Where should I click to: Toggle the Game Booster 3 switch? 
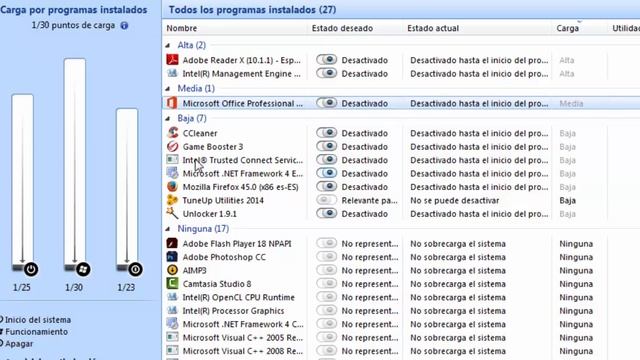coord(327,147)
